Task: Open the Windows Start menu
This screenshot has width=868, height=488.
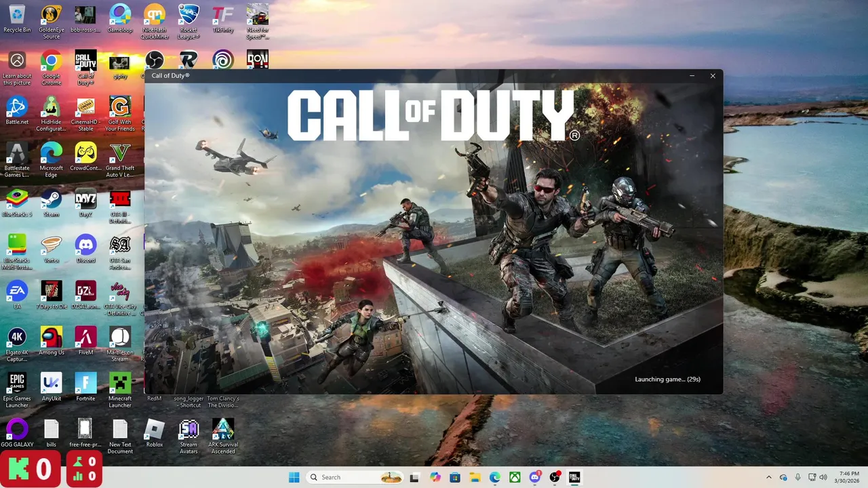Action: tap(294, 477)
